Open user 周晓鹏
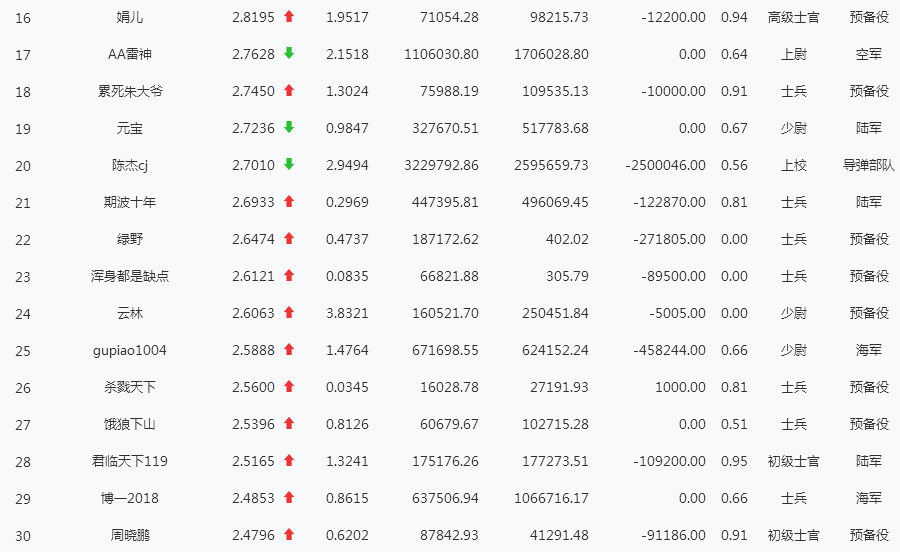 click(130, 535)
